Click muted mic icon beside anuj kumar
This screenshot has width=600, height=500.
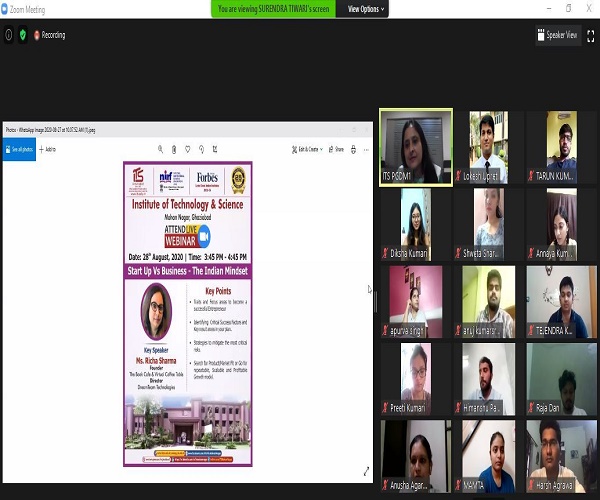tap(458, 331)
